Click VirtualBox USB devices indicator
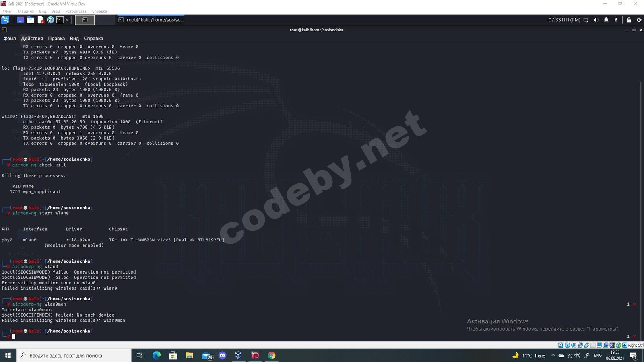Viewport: 644px width, 362px height. pos(586,345)
